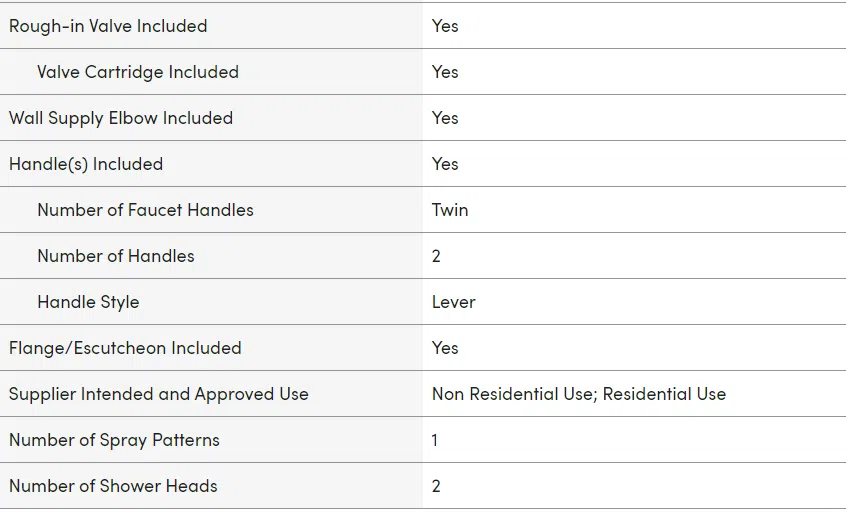Click the Non Residential Use; Residential Use value
848x512 pixels.
point(579,394)
